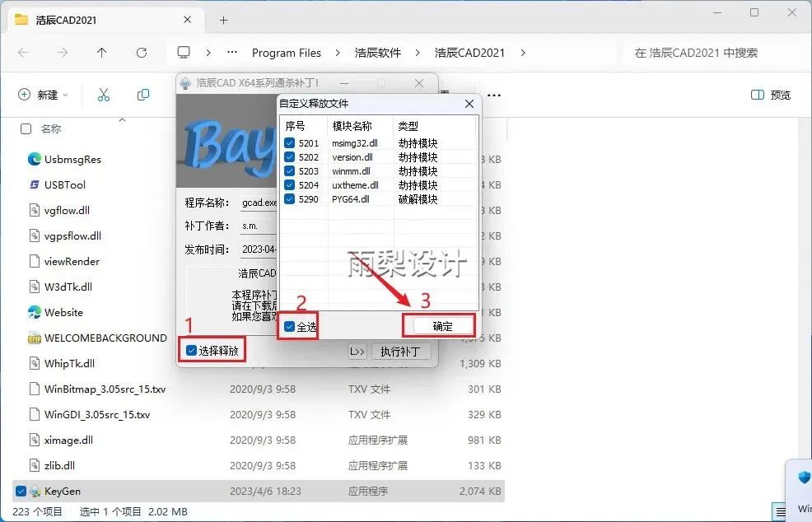Click the Cut scissors icon
The width and height of the screenshot is (812, 522).
click(104, 95)
